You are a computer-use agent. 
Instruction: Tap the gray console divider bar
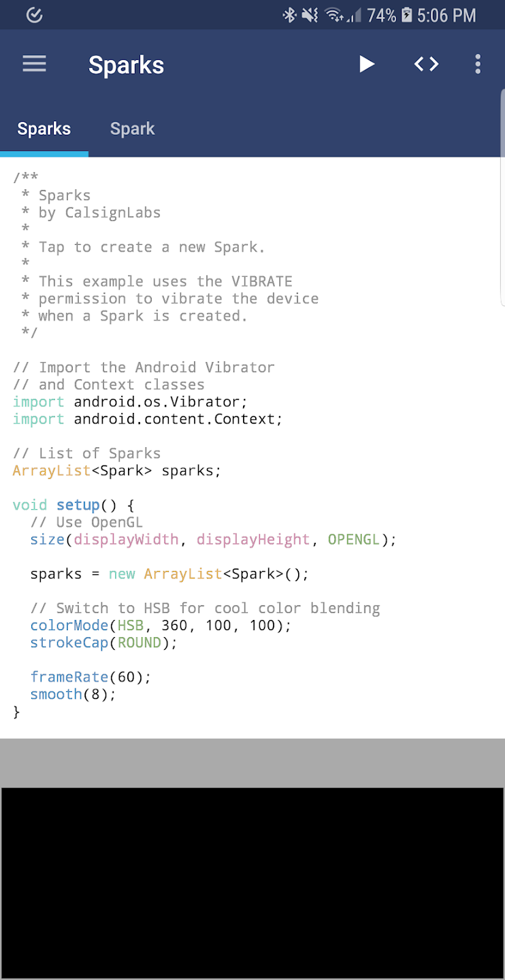(253, 763)
